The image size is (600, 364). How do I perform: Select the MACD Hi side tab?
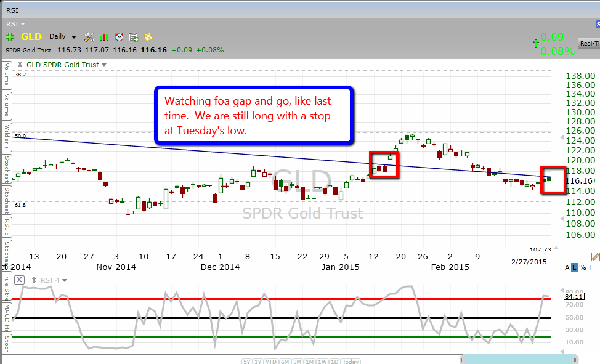click(x=7, y=317)
